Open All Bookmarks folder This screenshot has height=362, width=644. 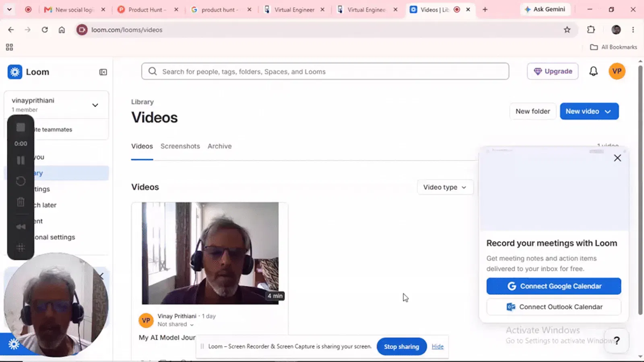click(x=613, y=47)
